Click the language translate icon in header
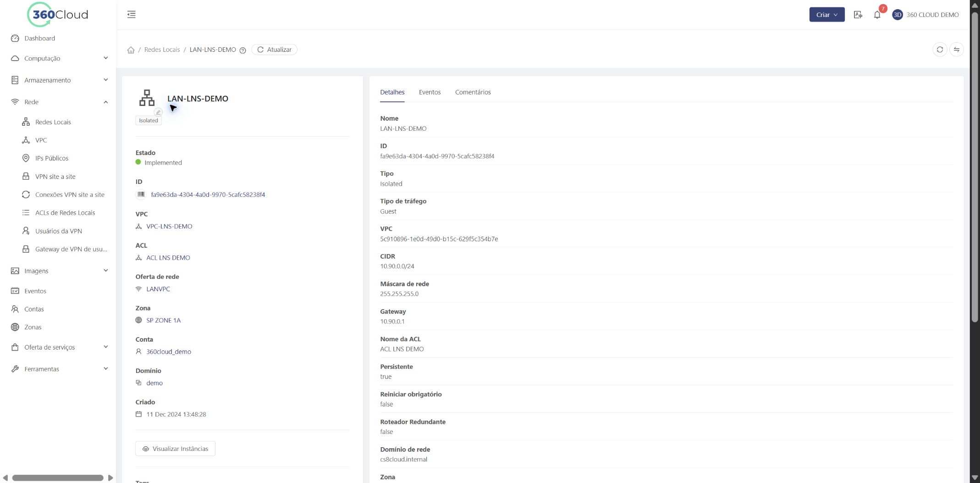 [858, 15]
